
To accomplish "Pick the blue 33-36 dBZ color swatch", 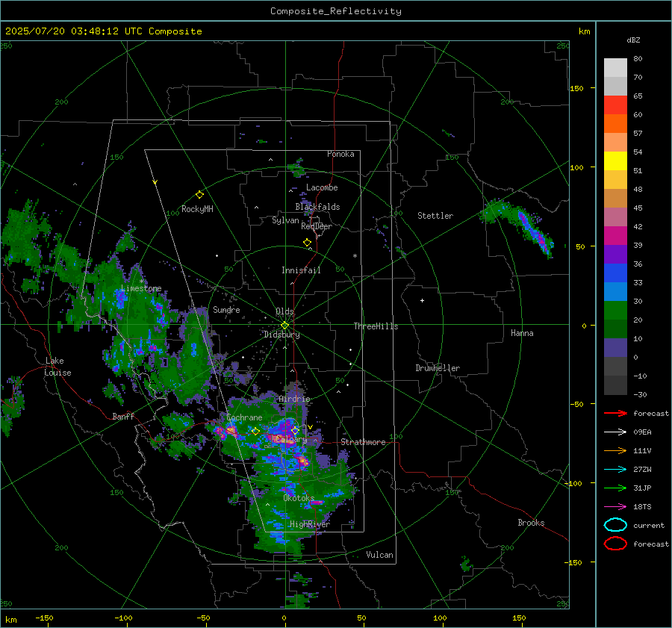I will [x=615, y=273].
